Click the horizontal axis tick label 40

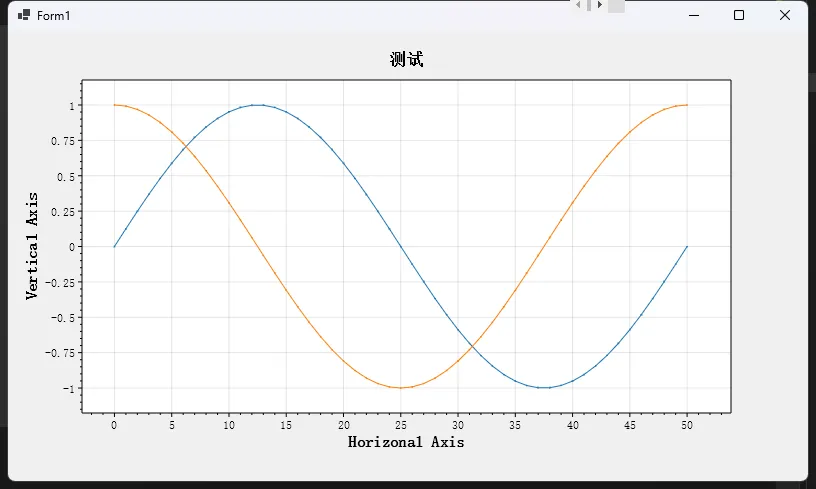[572, 425]
